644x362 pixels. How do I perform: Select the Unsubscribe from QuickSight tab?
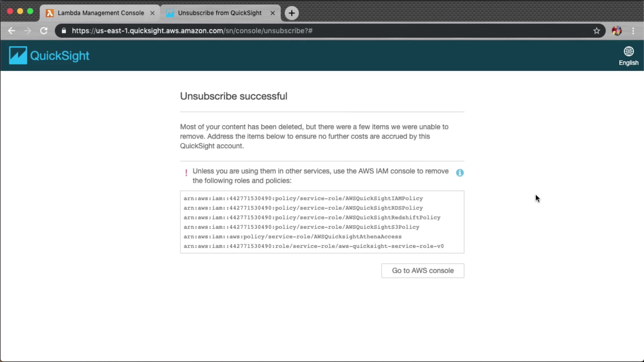219,13
